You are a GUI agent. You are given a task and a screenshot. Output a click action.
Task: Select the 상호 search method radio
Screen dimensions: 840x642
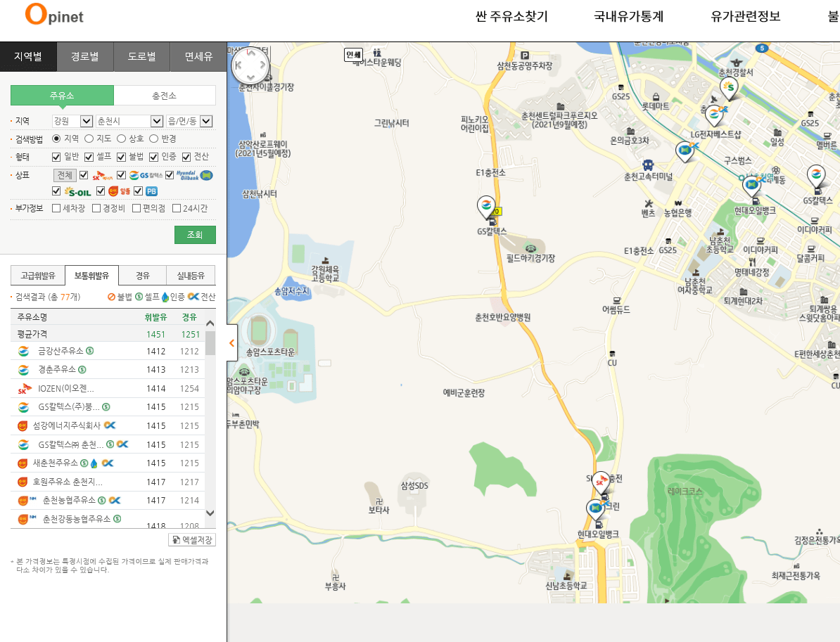click(x=122, y=139)
